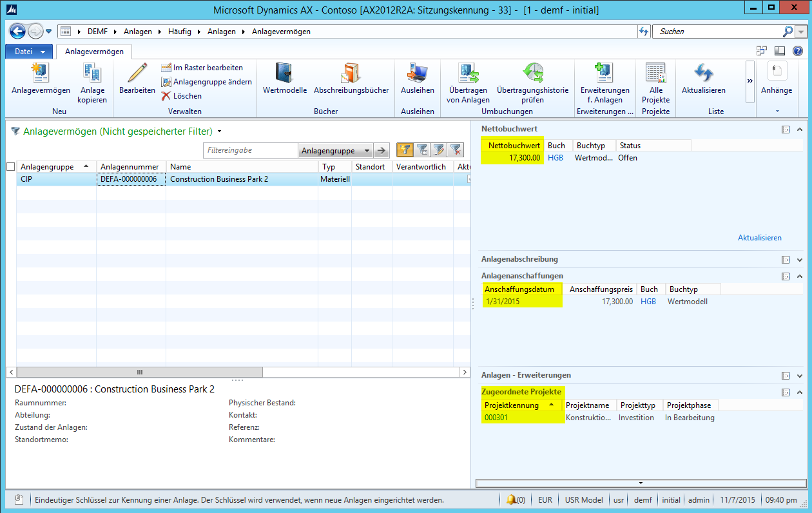Click the Anlagevermögen new asset icon
This screenshot has height=513, width=812.
click(x=40, y=73)
